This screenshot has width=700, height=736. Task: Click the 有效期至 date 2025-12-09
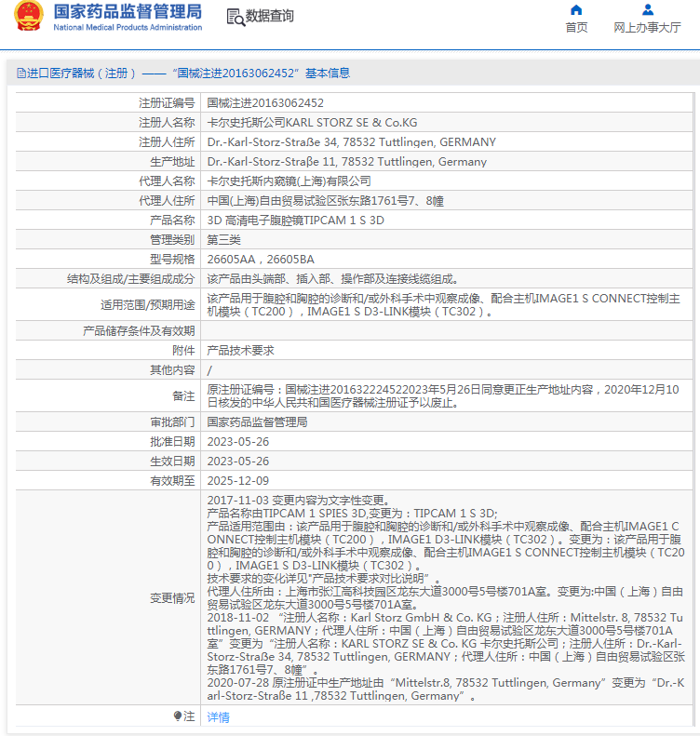237,481
